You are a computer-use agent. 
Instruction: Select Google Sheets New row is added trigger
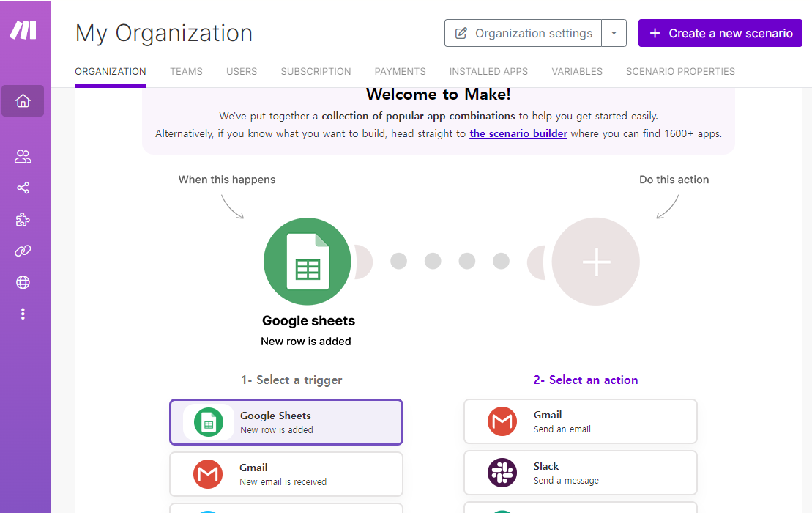(286, 422)
